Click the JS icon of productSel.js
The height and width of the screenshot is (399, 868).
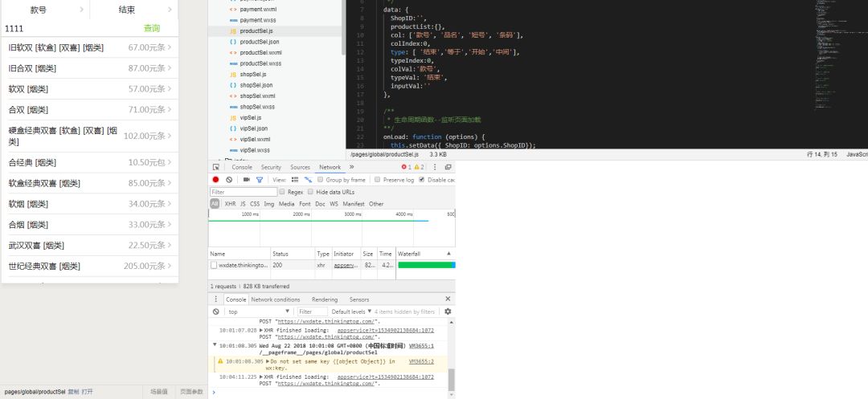[x=233, y=31]
